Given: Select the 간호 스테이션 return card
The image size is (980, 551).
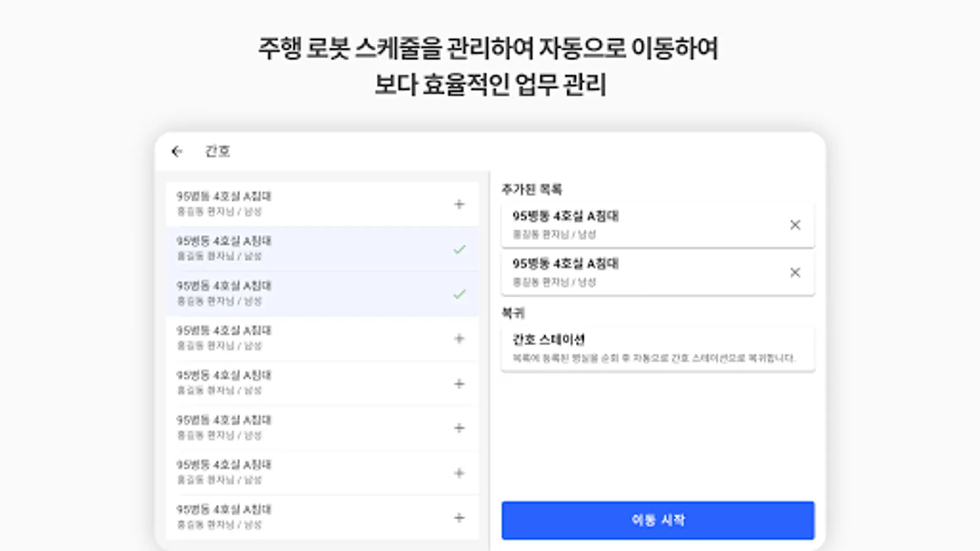Looking at the screenshot, I should pyautogui.click(x=658, y=349).
